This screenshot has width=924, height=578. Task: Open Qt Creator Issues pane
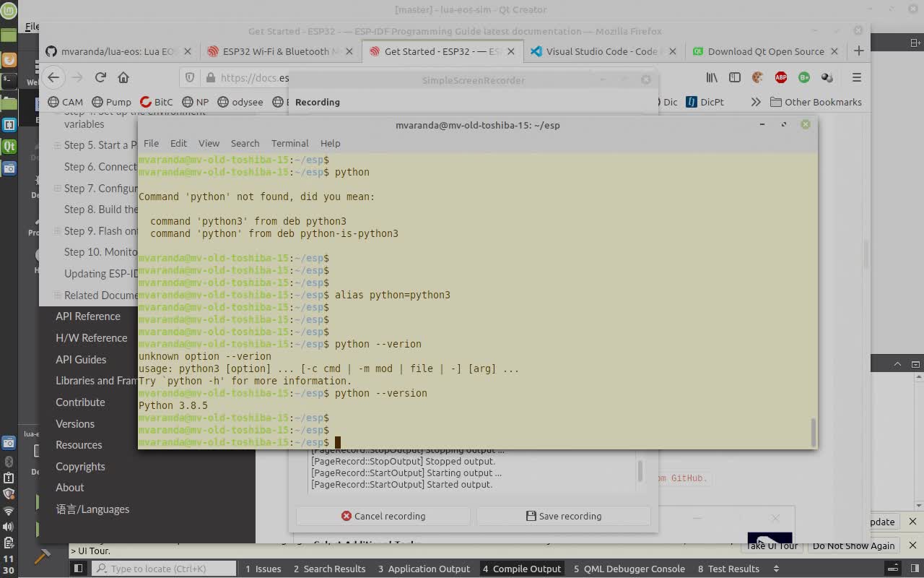point(263,569)
